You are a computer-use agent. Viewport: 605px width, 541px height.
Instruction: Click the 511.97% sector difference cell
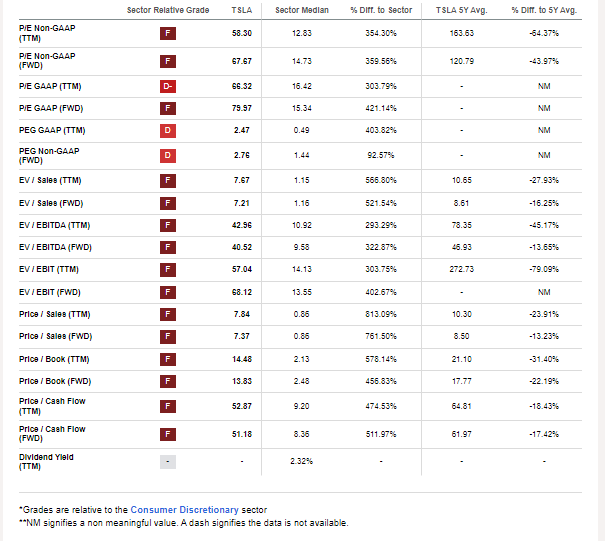tap(381, 434)
